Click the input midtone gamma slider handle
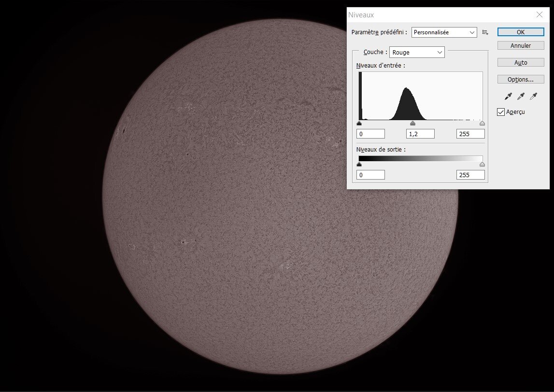 (x=412, y=123)
